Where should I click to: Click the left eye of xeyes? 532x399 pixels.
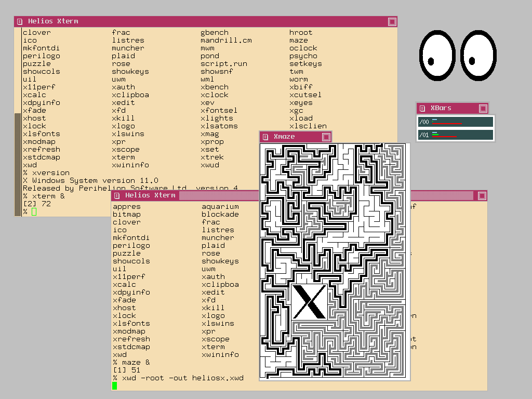[x=437, y=56]
